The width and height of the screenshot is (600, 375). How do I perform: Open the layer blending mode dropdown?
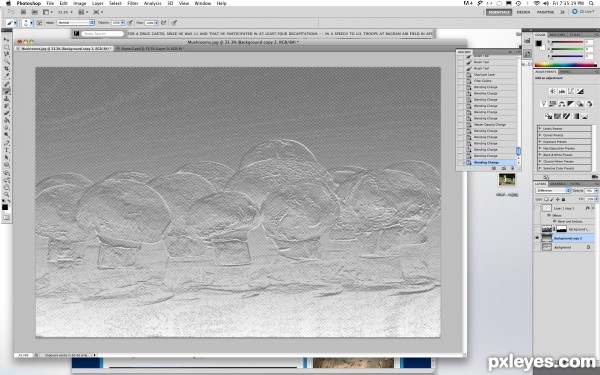click(553, 190)
